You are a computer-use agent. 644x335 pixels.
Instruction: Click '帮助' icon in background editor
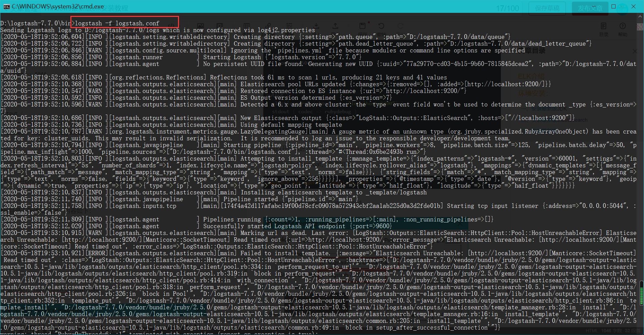point(623,29)
